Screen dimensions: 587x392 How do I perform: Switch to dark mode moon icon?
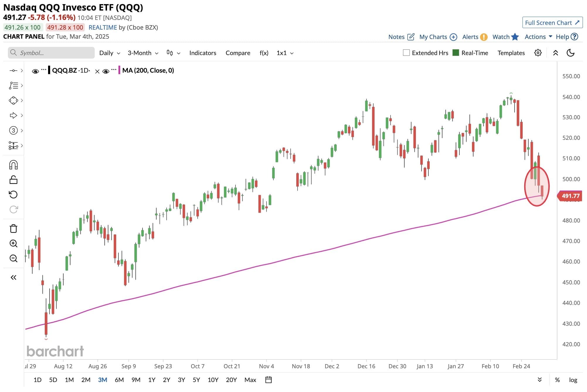[x=571, y=53]
